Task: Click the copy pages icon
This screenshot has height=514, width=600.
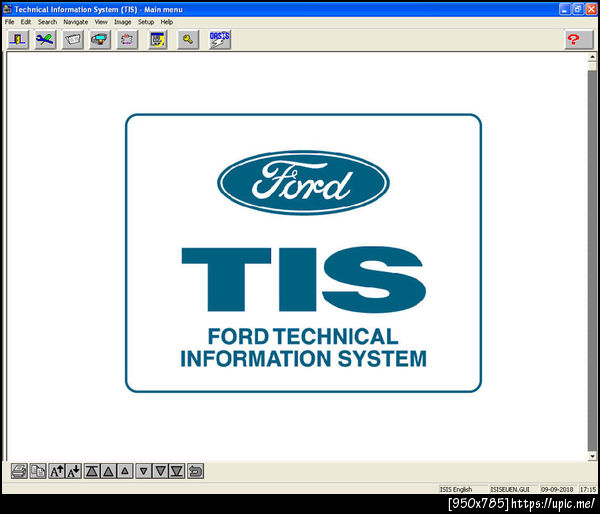Action: coord(38,471)
